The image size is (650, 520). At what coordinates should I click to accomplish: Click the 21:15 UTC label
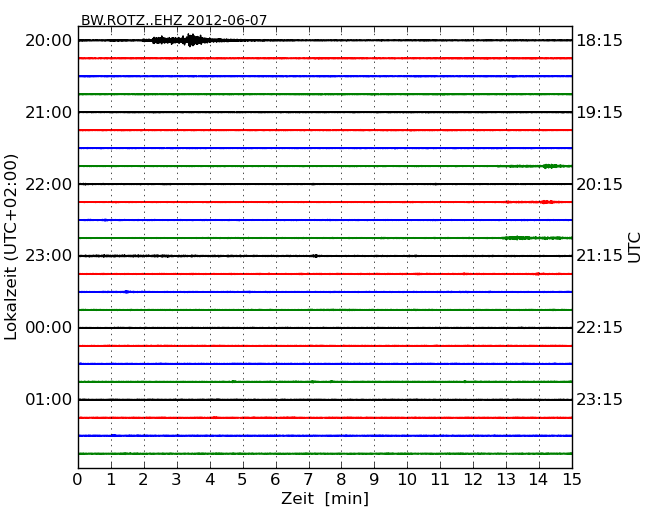pos(599,255)
